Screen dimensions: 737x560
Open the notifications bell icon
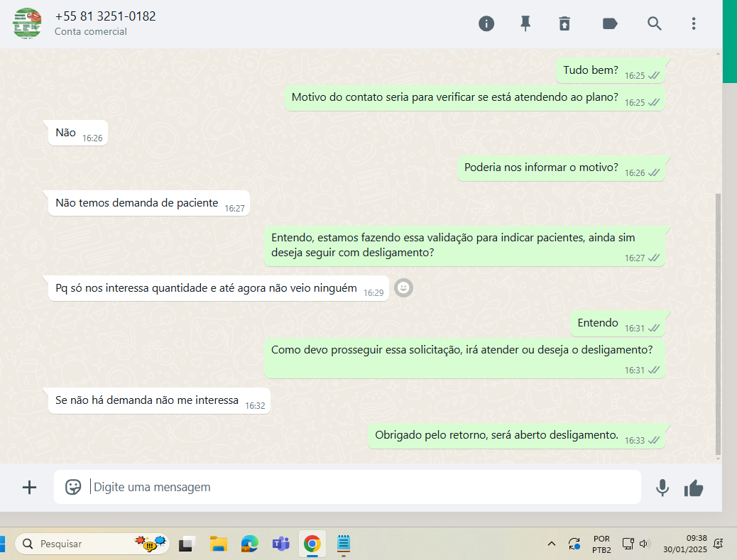[x=718, y=544]
